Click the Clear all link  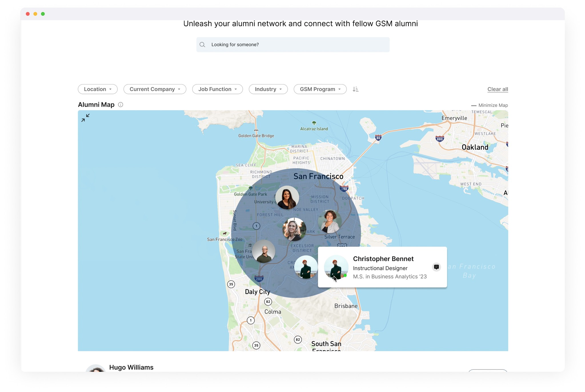pyautogui.click(x=497, y=89)
